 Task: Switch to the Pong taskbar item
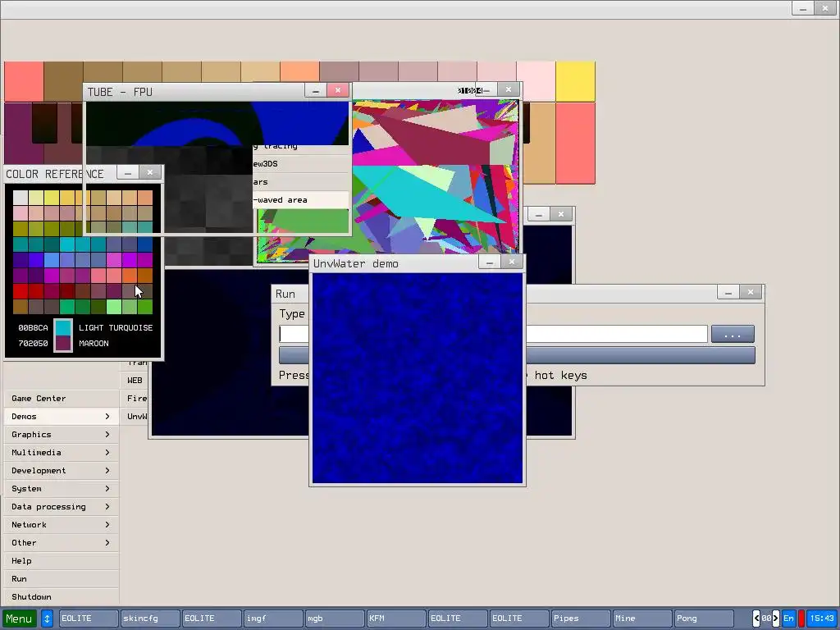[704, 619]
